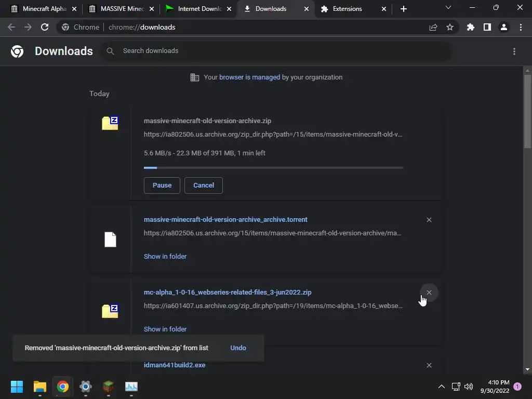Image resolution: width=532 pixels, height=399 pixels.
Task: Close the Internet Download tab
Action: coord(229,9)
